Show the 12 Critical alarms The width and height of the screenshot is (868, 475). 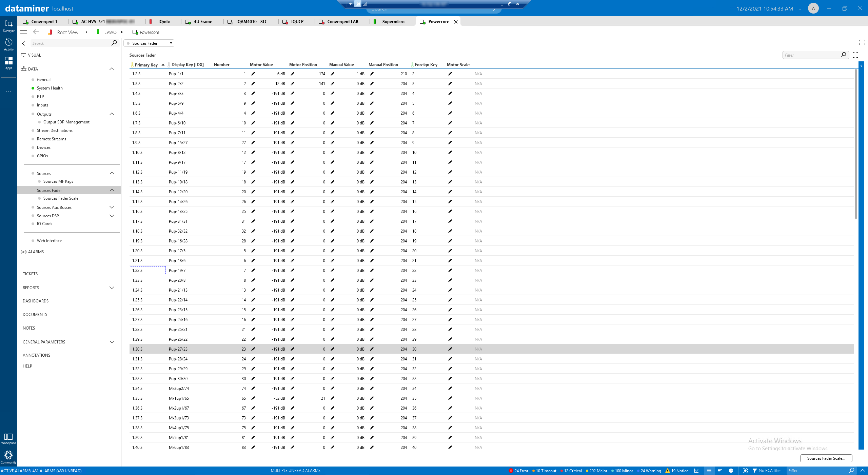(x=571, y=471)
